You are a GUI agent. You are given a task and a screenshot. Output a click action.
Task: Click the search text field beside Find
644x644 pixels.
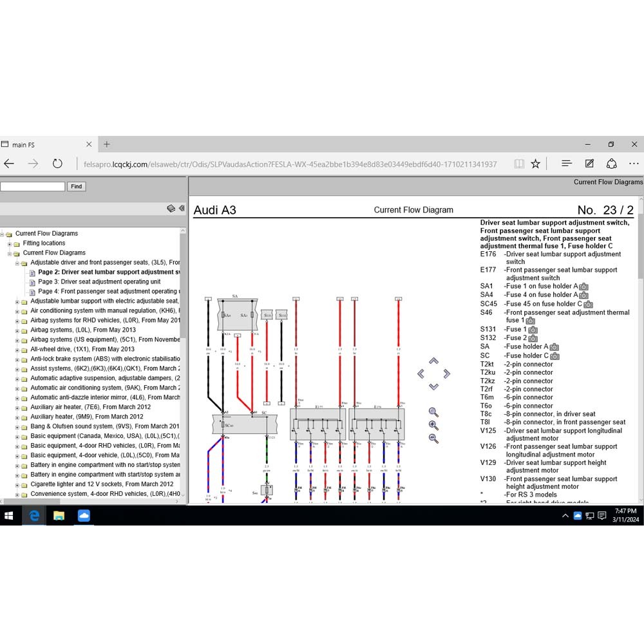32,187
